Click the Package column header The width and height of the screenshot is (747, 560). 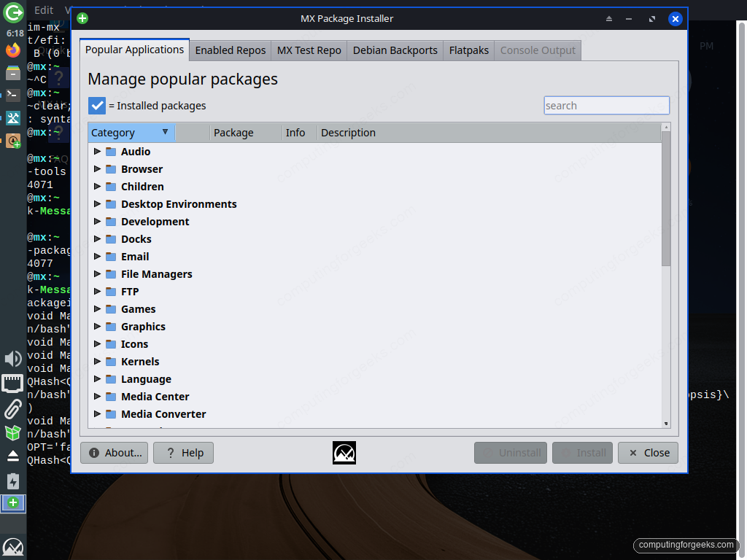click(x=246, y=133)
